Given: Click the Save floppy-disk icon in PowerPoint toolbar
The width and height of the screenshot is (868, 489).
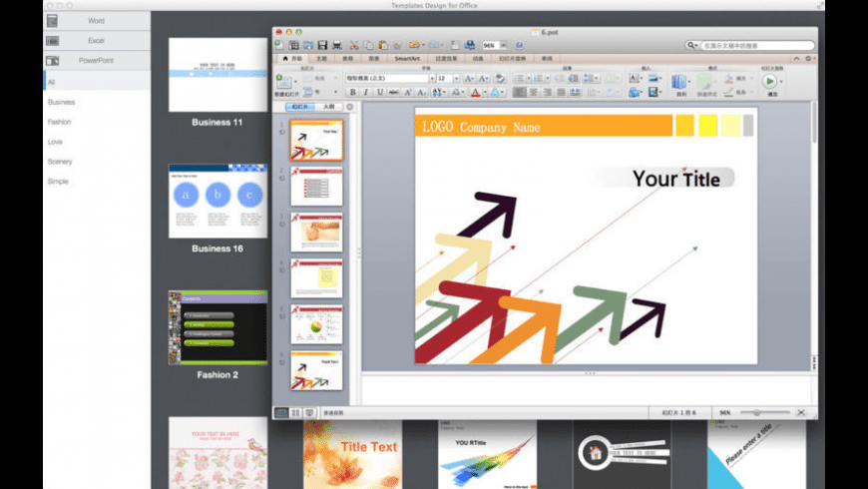Looking at the screenshot, I should click(x=322, y=46).
